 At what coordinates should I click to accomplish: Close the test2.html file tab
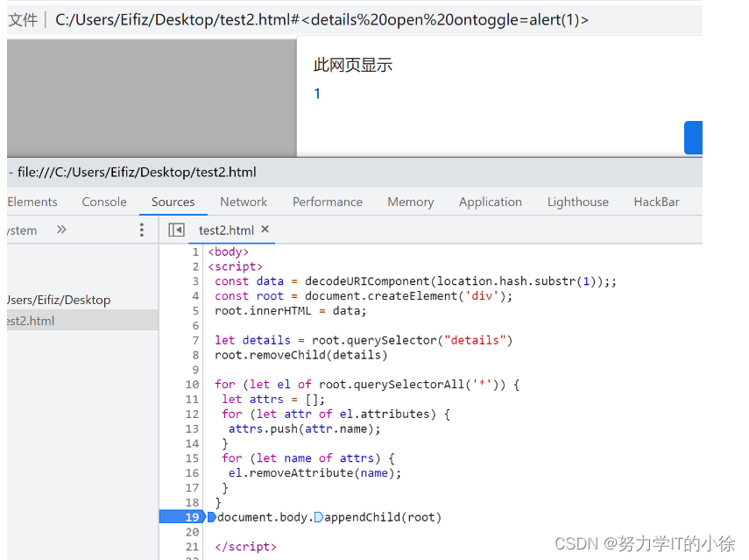(x=265, y=230)
